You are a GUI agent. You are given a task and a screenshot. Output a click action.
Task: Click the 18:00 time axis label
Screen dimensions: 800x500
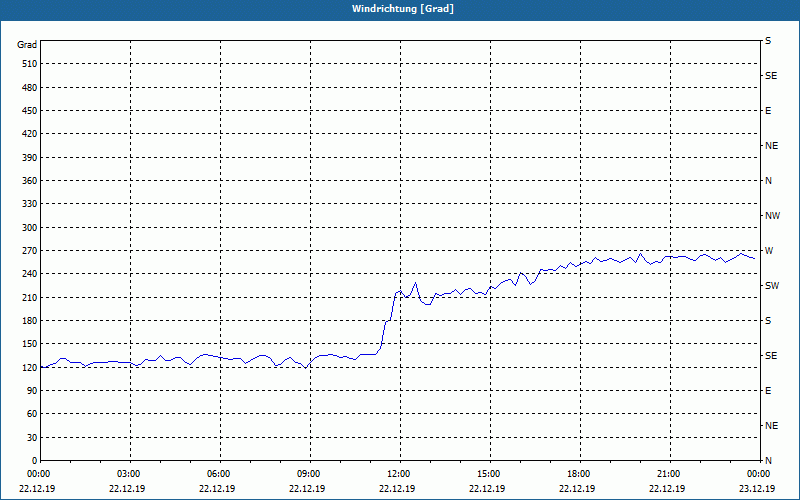click(x=579, y=474)
